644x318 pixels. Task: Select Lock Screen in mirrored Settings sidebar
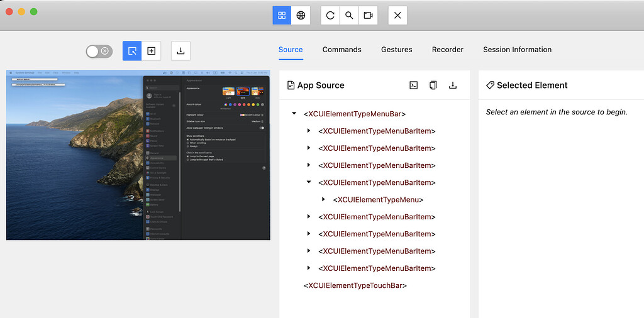[155, 212]
